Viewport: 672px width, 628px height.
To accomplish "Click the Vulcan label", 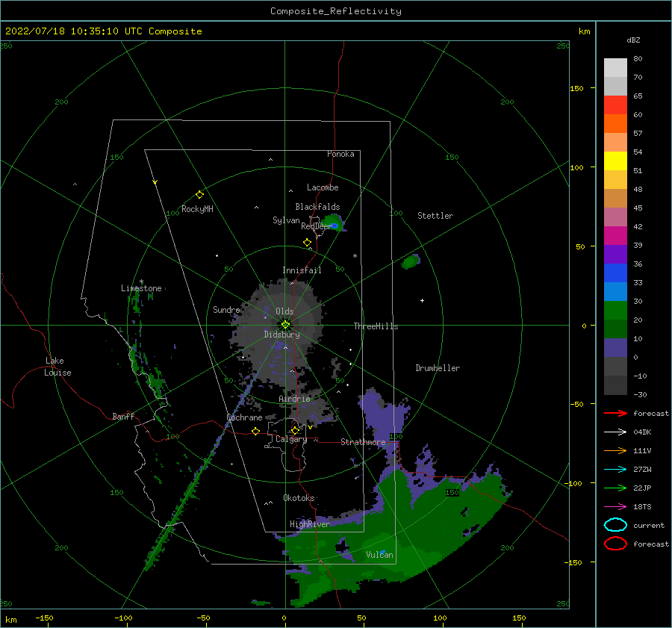I will pyautogui.click(x=380, y=555).
